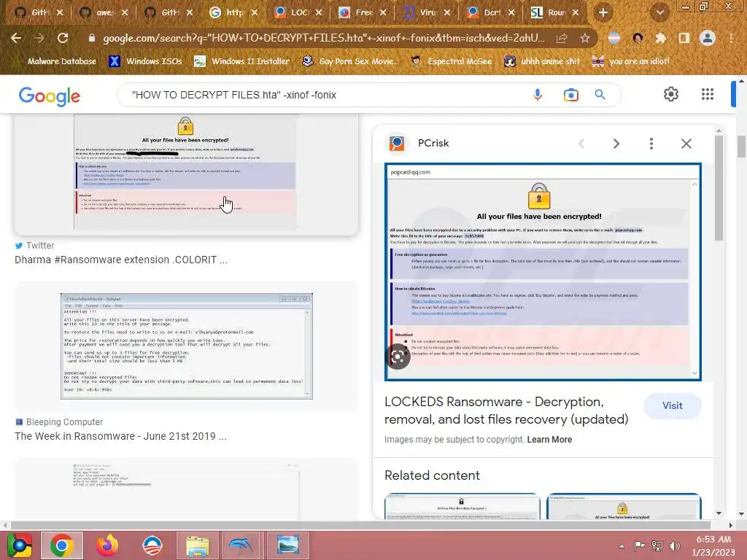Image resolution: width=747 pixels, height=560 pixels.
Task: Open more options in the image preview panel
Action: tap(651, 144)
